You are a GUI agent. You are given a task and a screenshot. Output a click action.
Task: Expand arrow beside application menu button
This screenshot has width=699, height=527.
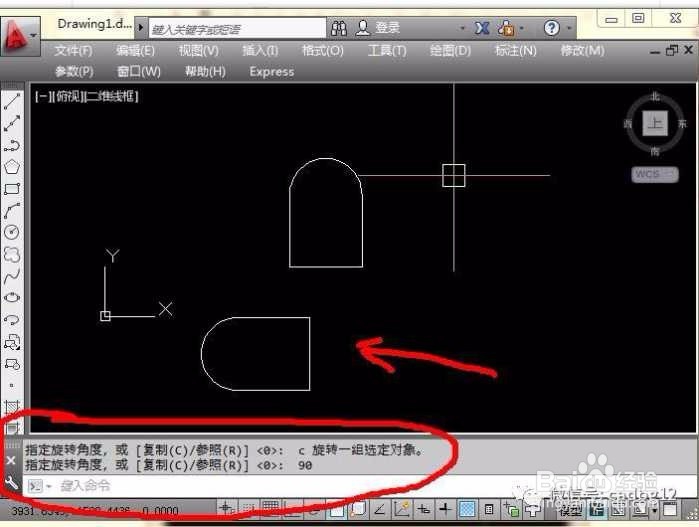click(34, 35)
